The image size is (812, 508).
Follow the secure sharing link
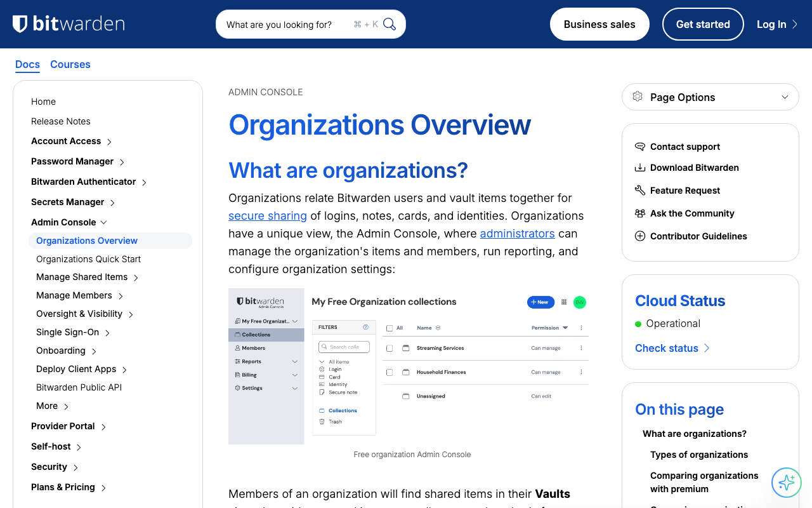point(268,216)
